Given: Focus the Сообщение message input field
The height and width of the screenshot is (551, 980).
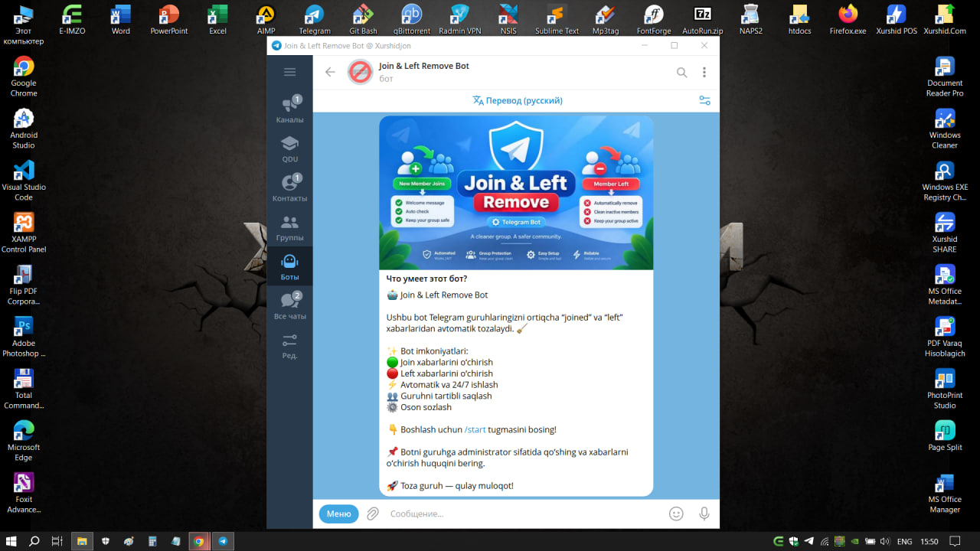Looking at the screenshot, I should pos(524,514).
